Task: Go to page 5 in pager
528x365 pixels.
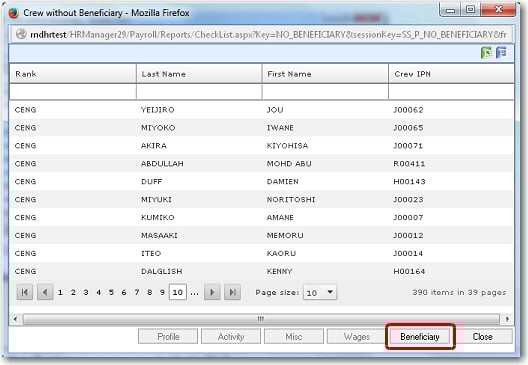Action: point(111,292)
